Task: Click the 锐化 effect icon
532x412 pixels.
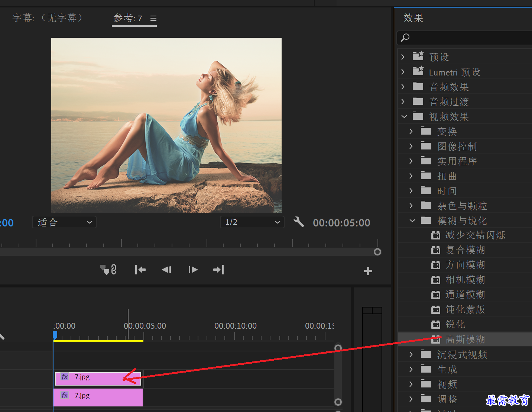Action: [435, 325]
